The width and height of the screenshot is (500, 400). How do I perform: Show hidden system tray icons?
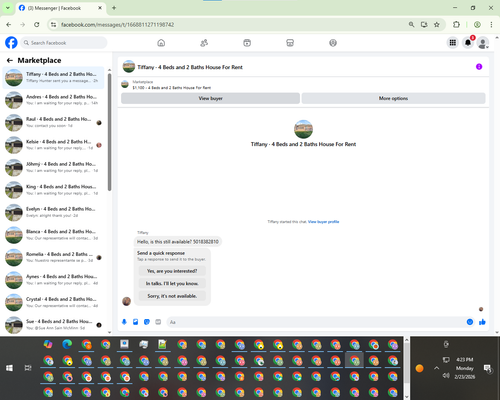coord(436,368)
